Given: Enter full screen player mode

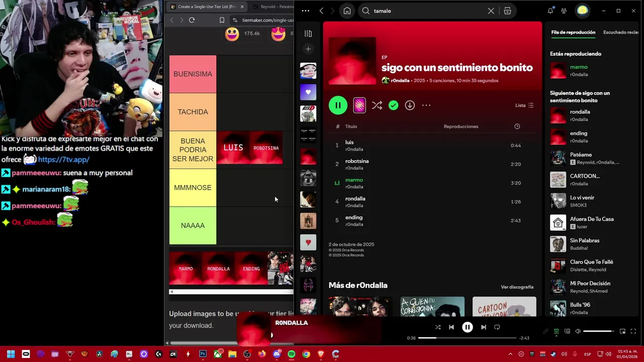Looking at the screenshot, I should tap(633, 331).
